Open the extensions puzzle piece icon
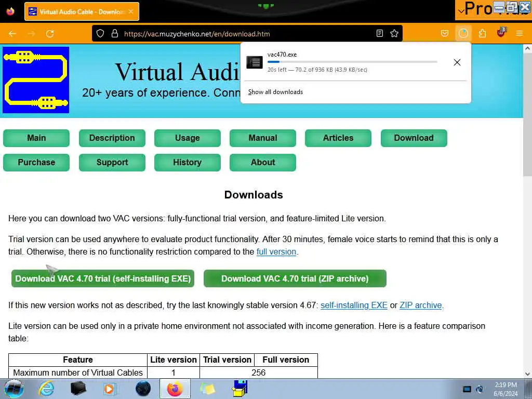The image size is (532, 399). [x=482, y=33]
